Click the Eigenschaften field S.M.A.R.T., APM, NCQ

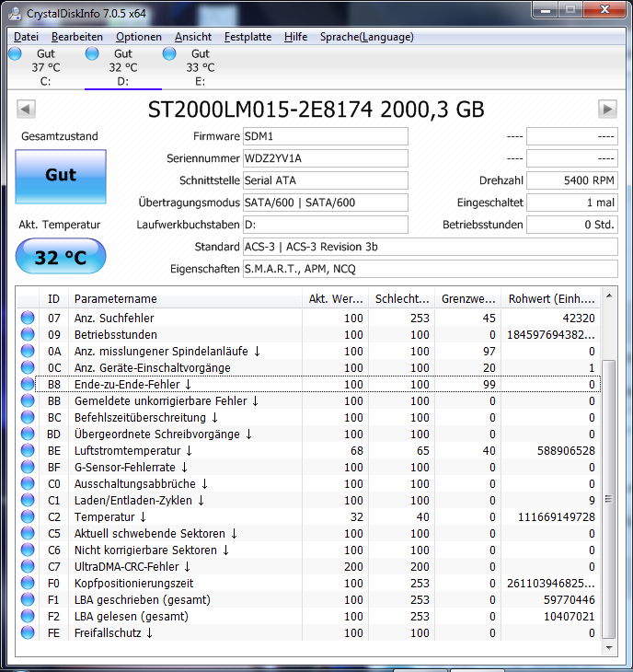coord(431,269)
